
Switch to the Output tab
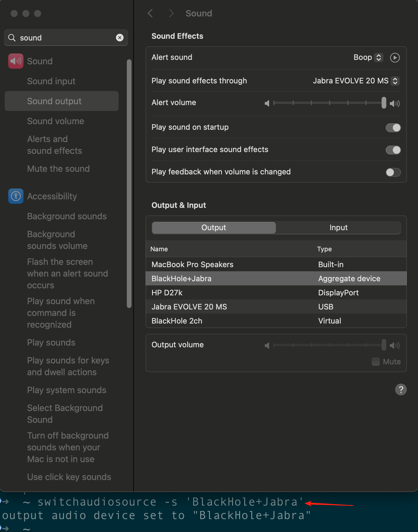[214, 228]
